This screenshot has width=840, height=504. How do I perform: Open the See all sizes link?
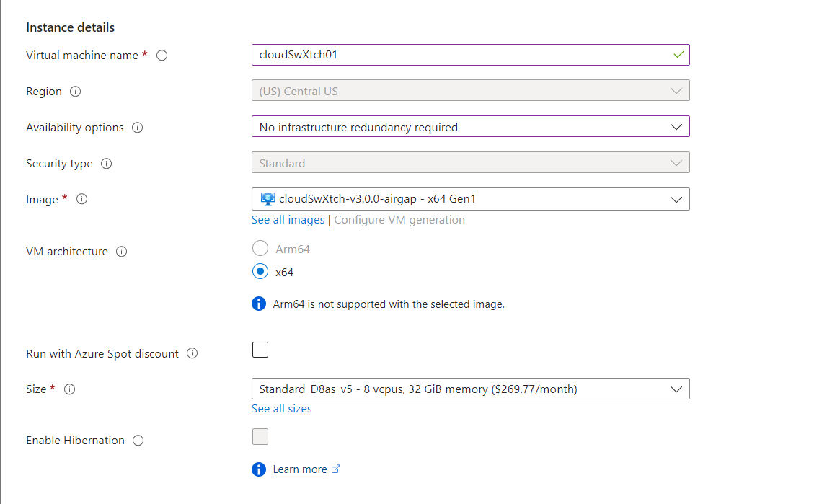pyautogui.click(x=281, y=408)
